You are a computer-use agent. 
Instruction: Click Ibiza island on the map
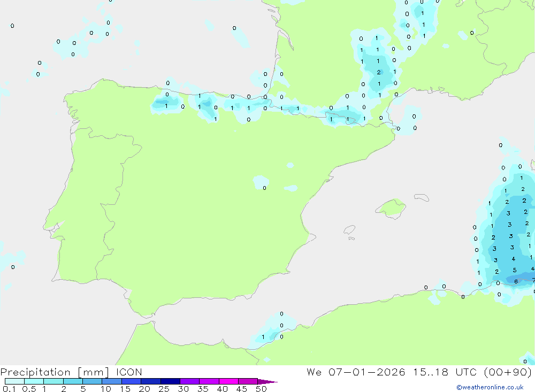coord(349,230)
